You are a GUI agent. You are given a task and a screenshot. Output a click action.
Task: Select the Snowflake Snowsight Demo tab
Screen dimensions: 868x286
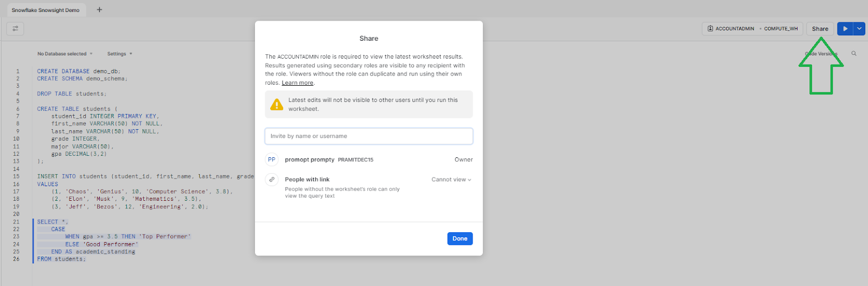tap(46, 10)
